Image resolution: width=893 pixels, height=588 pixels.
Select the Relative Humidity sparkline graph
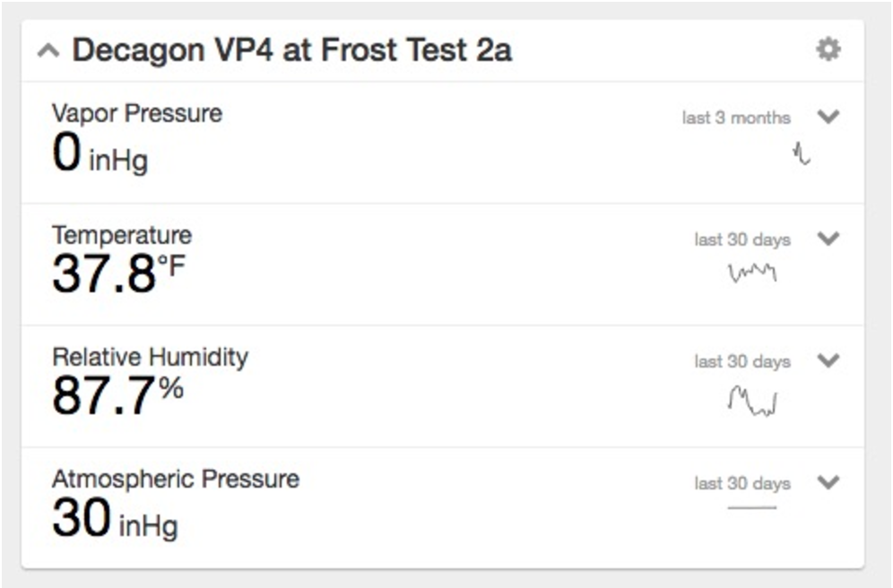751,400
